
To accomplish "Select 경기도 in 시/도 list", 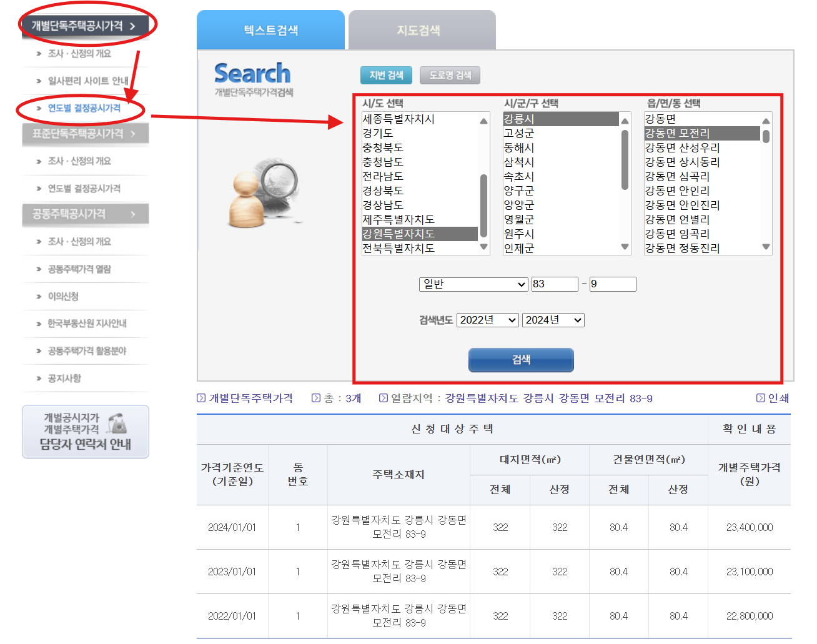I will [x=420, y=133].
